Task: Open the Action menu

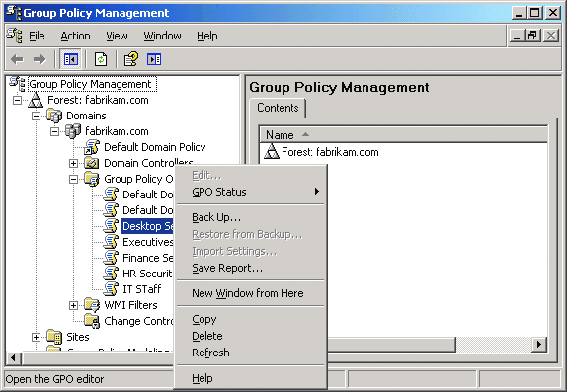Action: (75, 36)
